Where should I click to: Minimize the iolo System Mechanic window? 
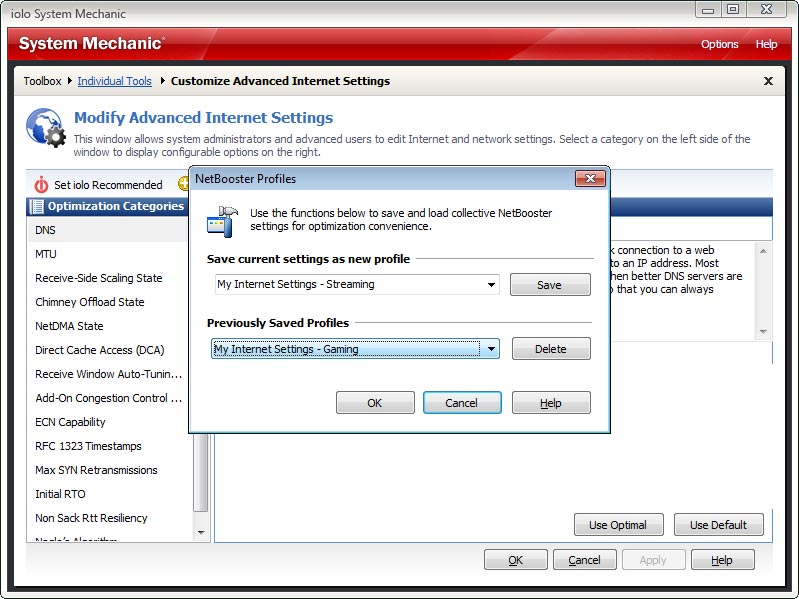(707, 10)
